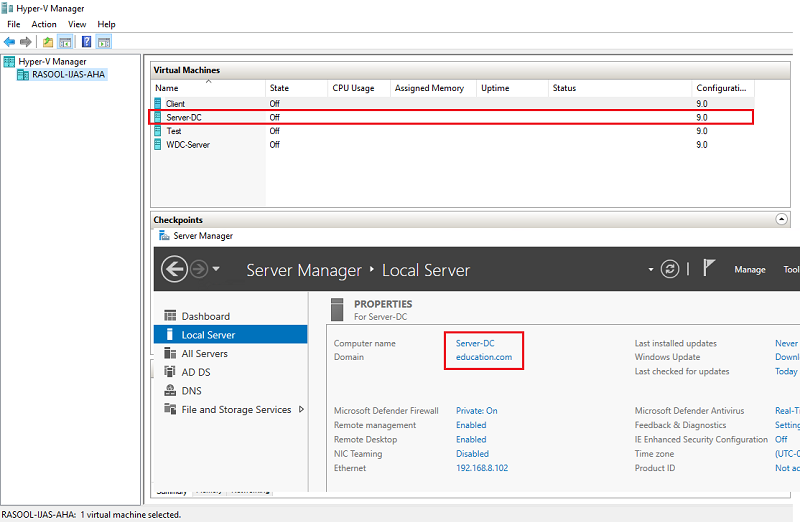Select the WDC-Server virtual machine row
Image resolution: width=800 pixels, height=522 pixels.
tap(188, 144)
